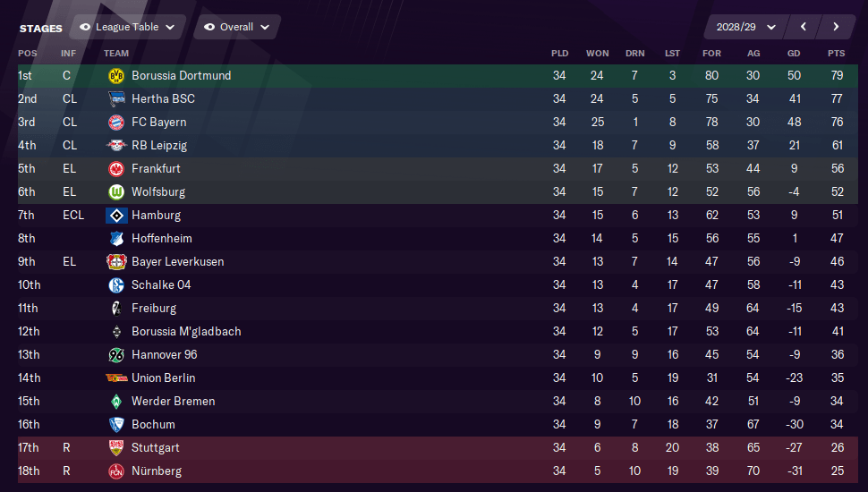Click the Werder Bremen crest

[116, 402]
